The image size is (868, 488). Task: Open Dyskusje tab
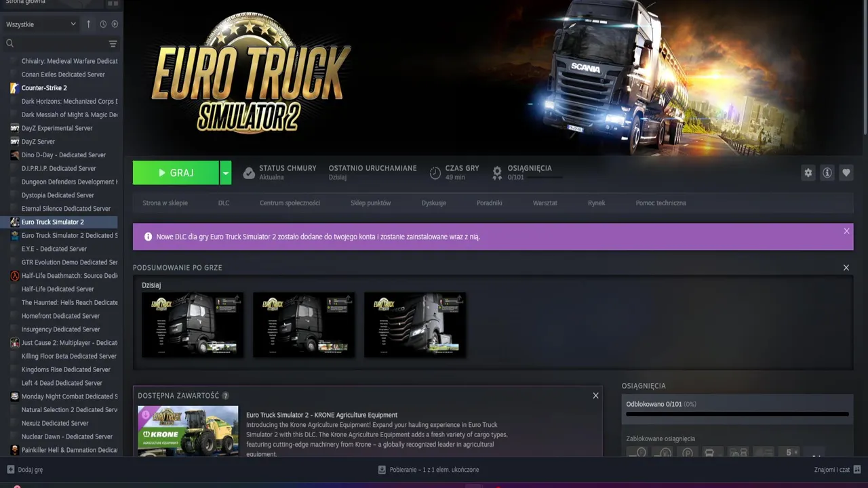[433, 203]
